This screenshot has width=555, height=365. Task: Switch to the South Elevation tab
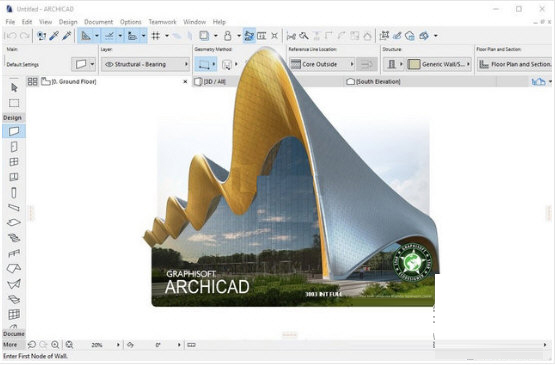point(373,82)
